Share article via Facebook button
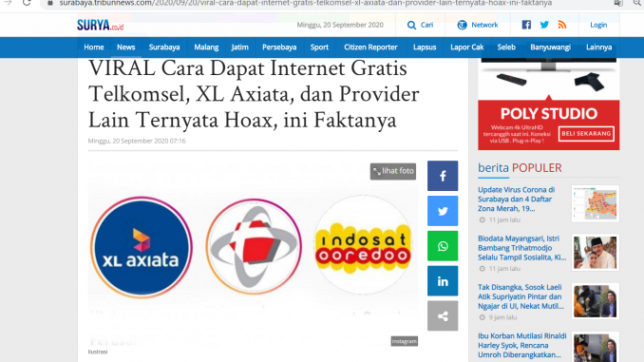This screenshot has width=644, height=362. 443,176
